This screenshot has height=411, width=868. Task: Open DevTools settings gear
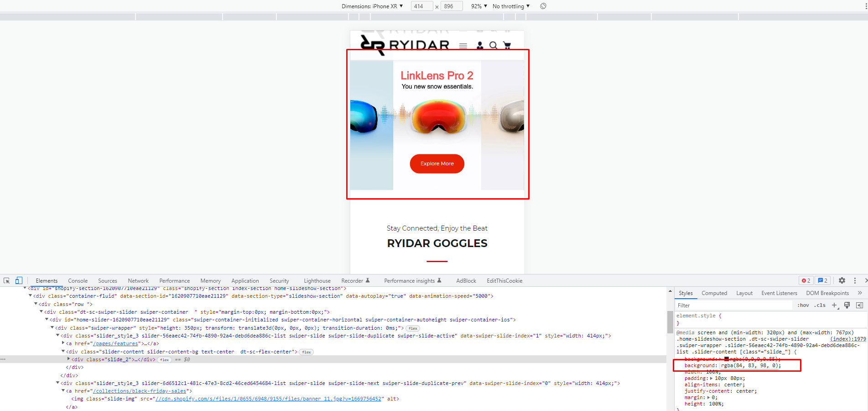tap(842, 280)
